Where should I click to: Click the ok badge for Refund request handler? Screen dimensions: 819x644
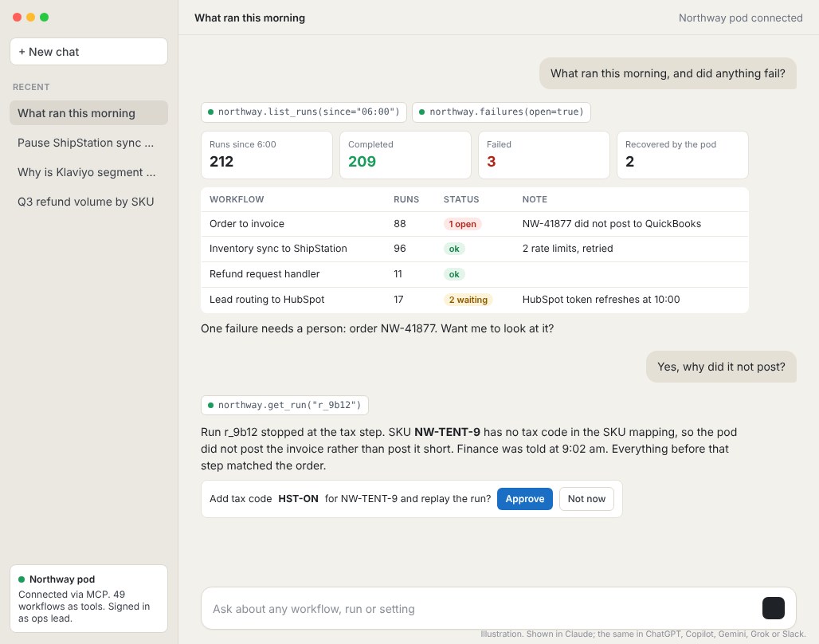coord(454,274)
